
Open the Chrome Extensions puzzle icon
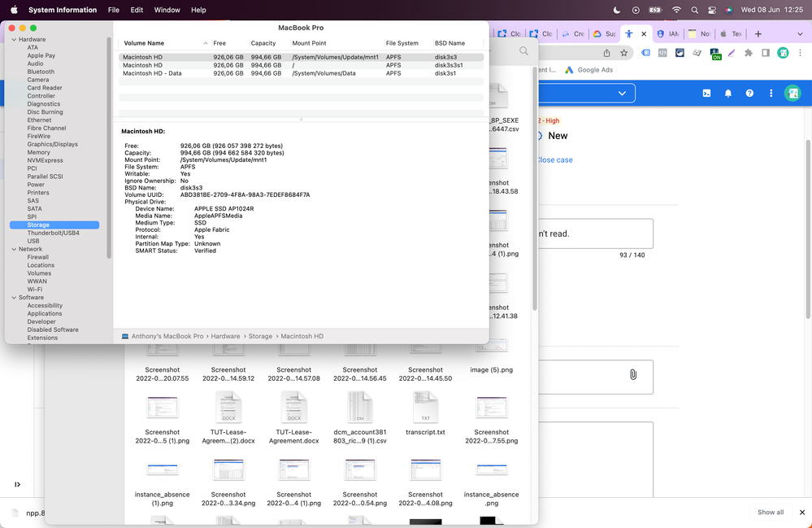click(x=749, y=53)
